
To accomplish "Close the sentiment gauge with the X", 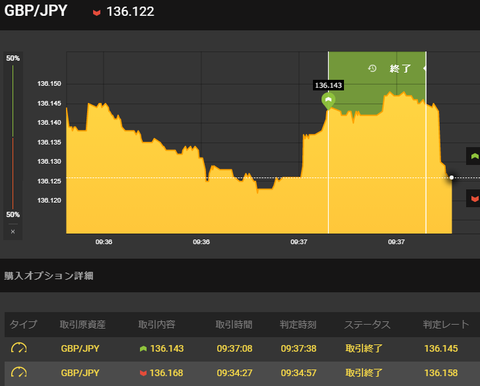I will (x=13, y=231).
